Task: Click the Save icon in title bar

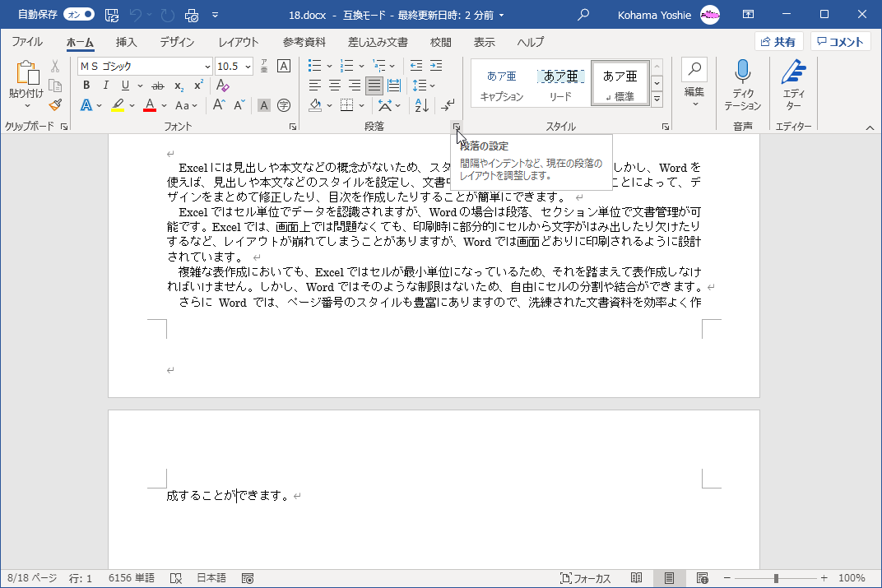Action: [111, 15]
